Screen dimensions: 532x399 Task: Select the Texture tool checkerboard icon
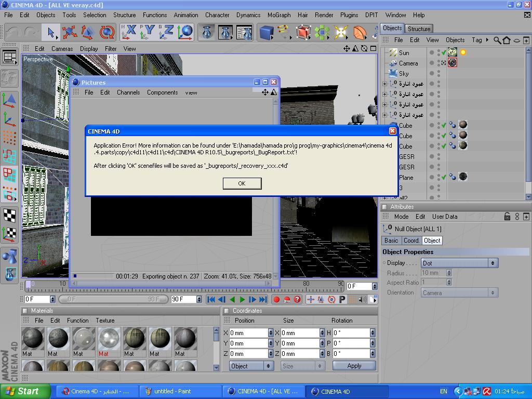point(10,216)
